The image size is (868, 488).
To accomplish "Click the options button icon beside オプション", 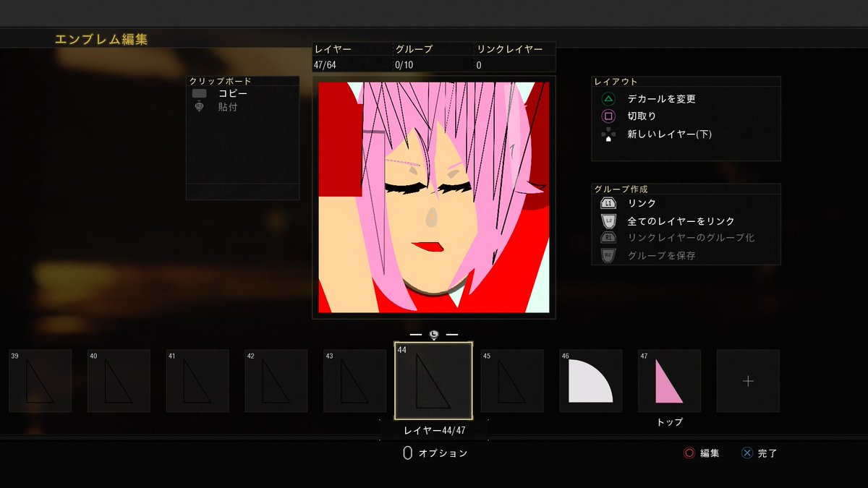I will click(x=407, y=453).
